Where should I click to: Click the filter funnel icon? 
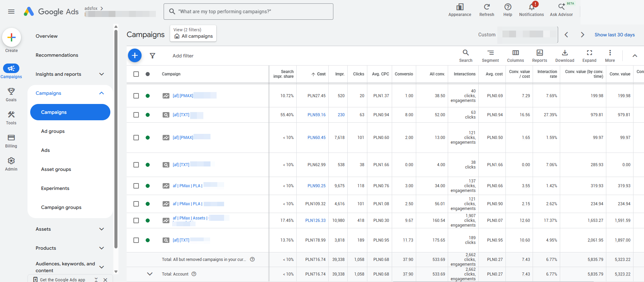[x=152, y=56]
